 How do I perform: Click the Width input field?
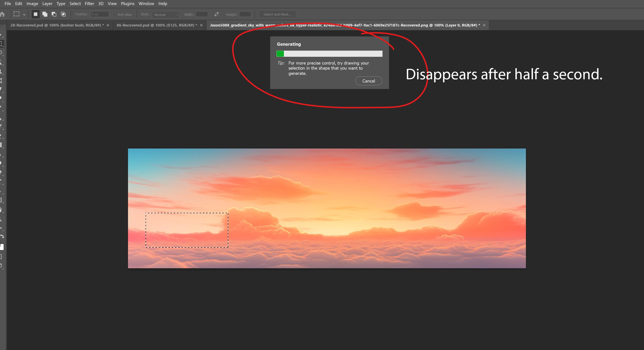pos(202,14)
